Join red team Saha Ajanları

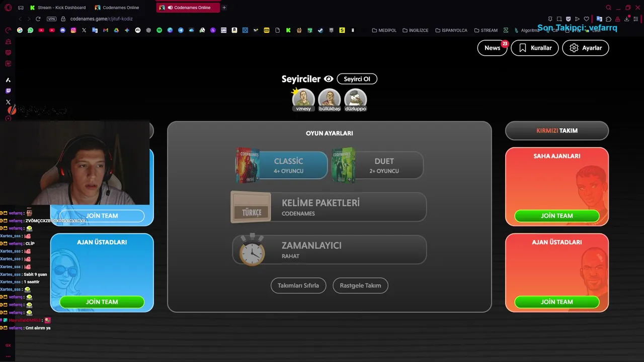click(557, 216)
